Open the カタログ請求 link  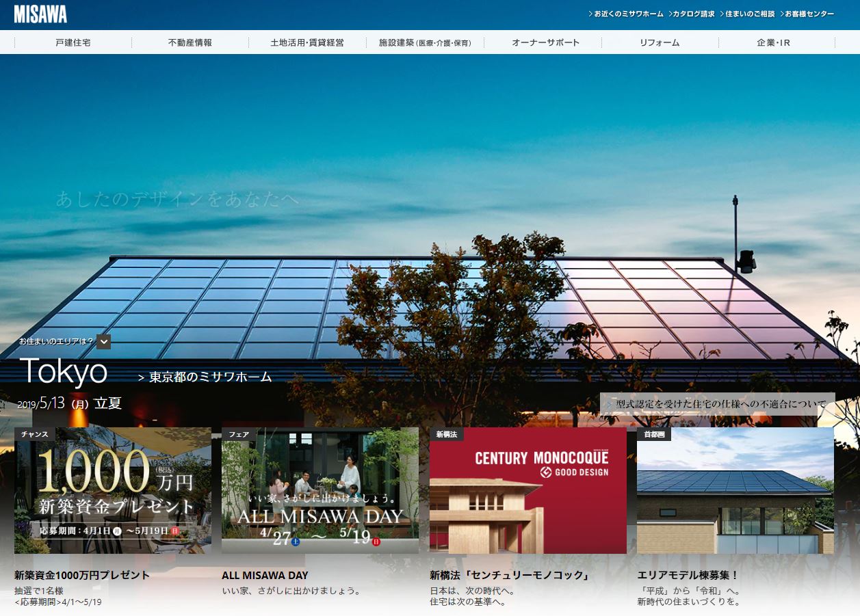[x=691, y=14]
